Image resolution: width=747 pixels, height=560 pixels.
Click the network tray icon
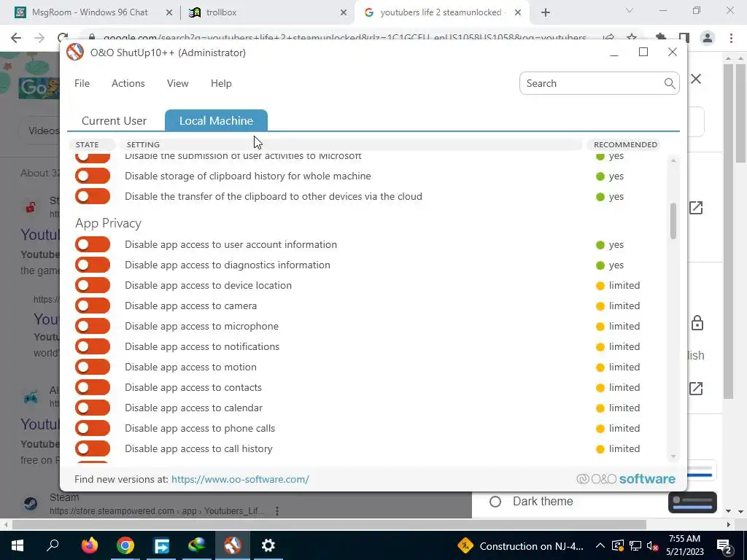tap(635, 545)
